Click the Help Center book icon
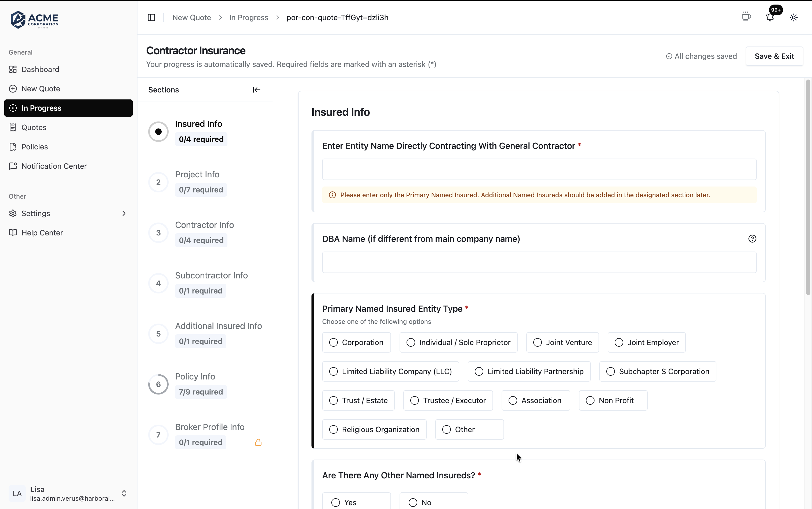Image resolution: width=812 pixels, height=509 pixels. pyautogui.click(x=13, y=233)
